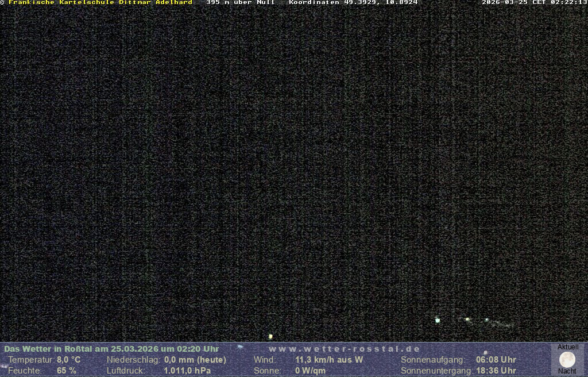Click the copyright symbol in the header
The height and width of the screenshot is (377, 588).
tap(3, 3)
